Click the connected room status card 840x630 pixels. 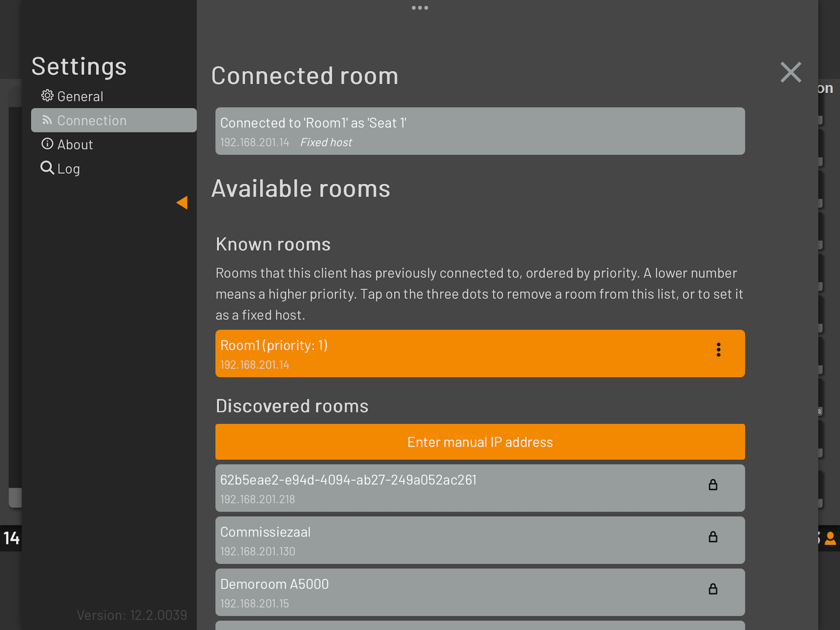coord(480,131)
